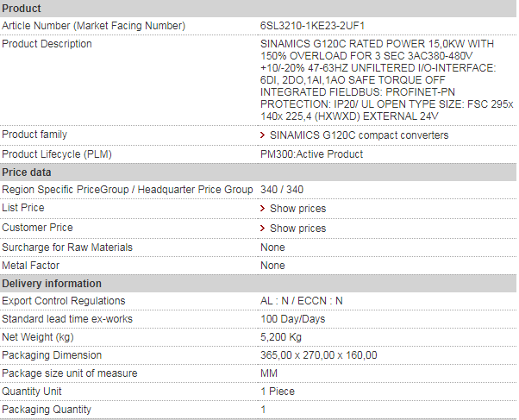Open the SINAMICS G120C compact converters link
The height and width of the screenshot is (420, 519).
(x=360, y=135)
